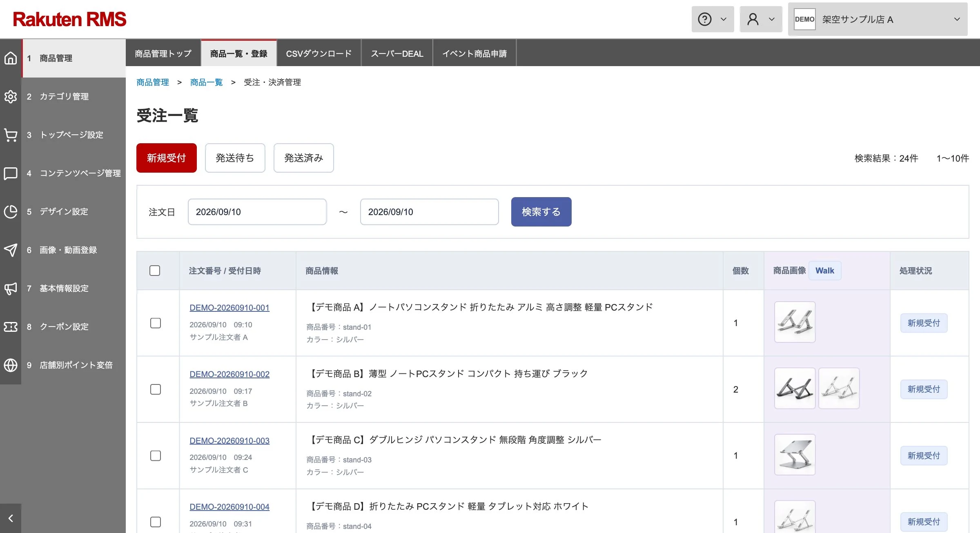
Task: Toggle the select-all checkbox in table header
Action: click(155, 271)
